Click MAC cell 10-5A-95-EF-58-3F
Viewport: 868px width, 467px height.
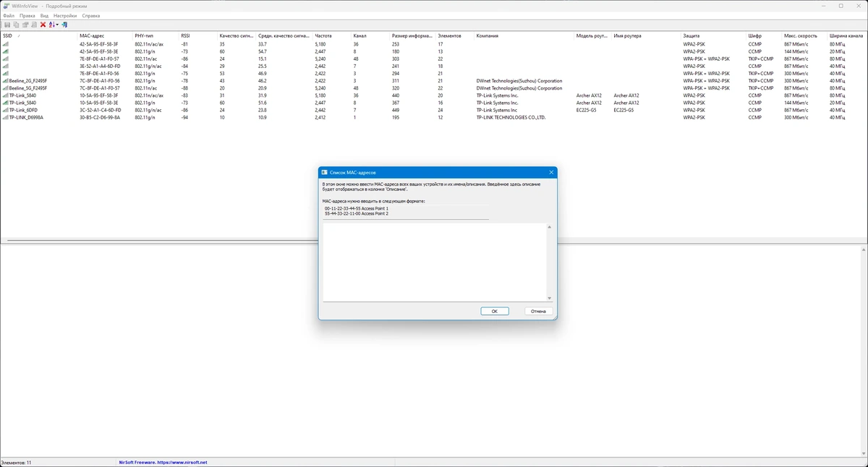point(99,95)
